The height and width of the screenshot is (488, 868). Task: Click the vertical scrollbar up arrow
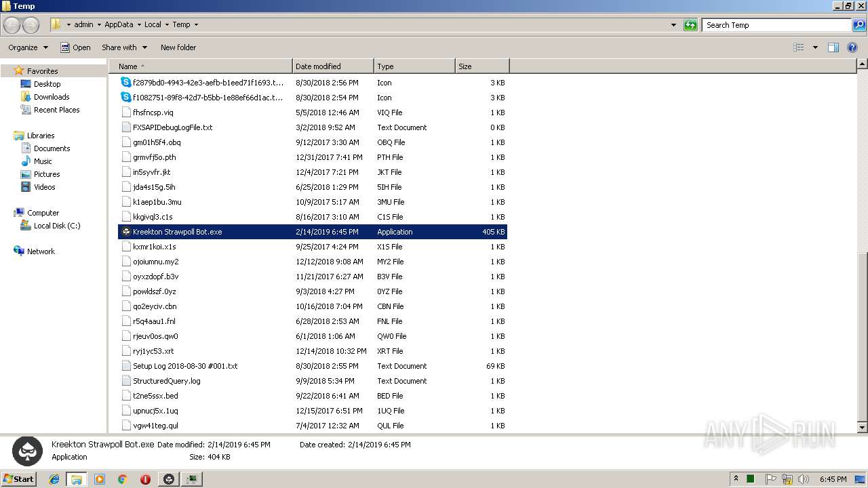(x=862, y=64)
